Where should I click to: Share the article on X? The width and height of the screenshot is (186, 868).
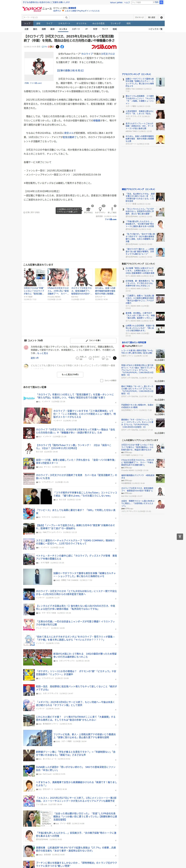pos(57,47)
